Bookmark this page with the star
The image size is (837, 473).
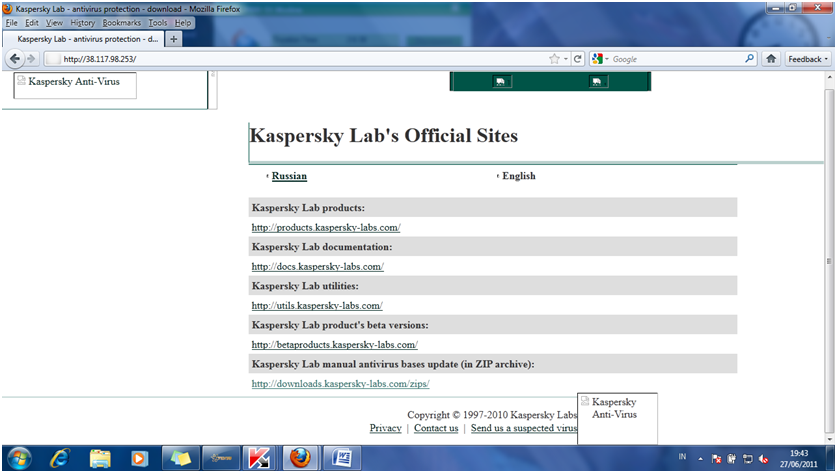555,59
